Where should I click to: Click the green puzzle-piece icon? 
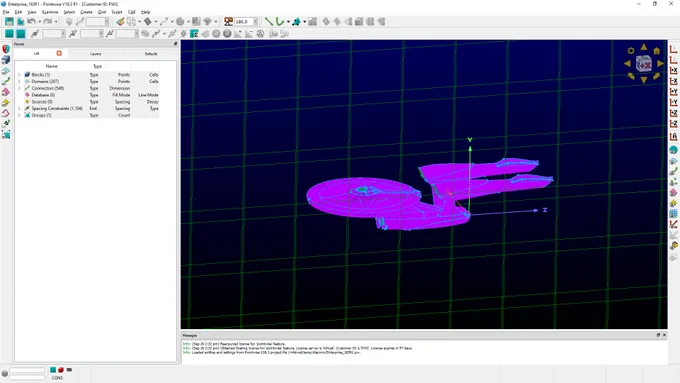pos(297,21)
